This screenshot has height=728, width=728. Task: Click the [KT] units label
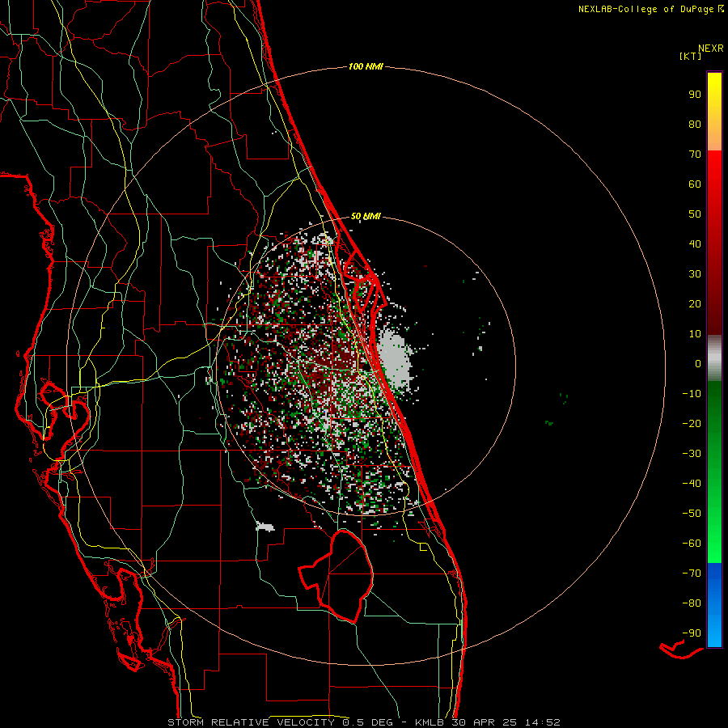coord(691,56)
